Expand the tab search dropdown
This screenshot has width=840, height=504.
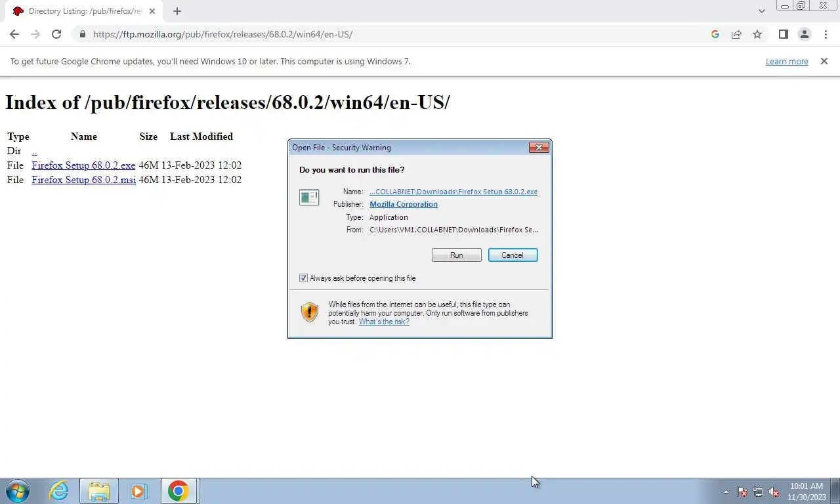tap(761, 11)
